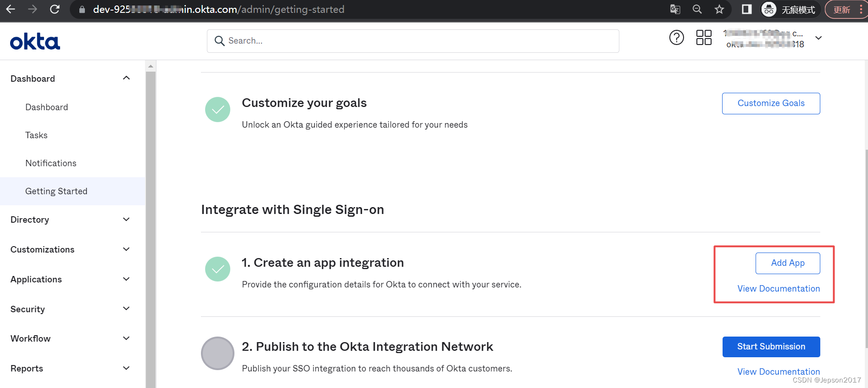Select Notifications in the sidebar
The width and height of the screenshot is (868, 388).
[x=51, y=163]
